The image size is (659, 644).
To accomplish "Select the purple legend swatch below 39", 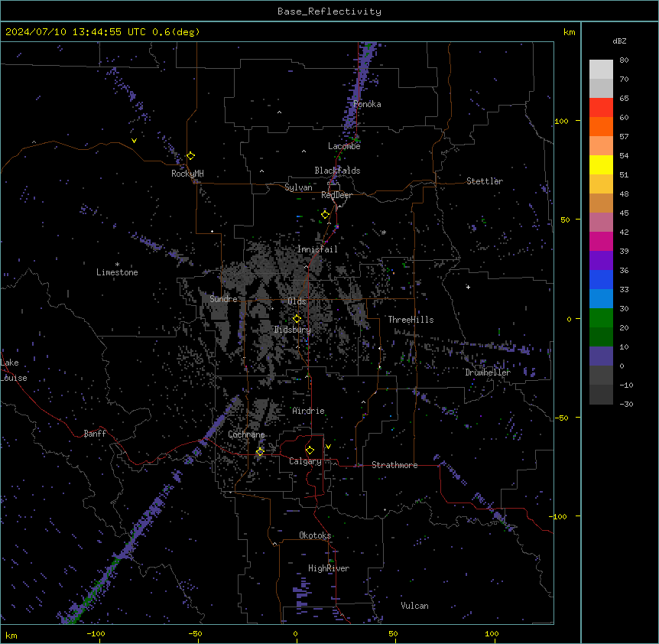I will (601, 260).
